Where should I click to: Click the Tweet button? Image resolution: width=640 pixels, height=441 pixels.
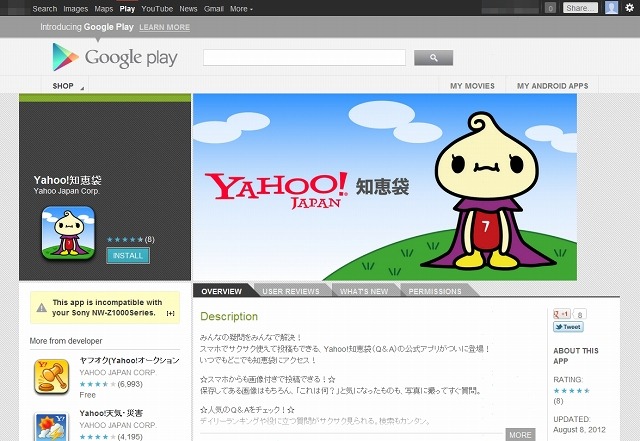click(x=568, y=327)
